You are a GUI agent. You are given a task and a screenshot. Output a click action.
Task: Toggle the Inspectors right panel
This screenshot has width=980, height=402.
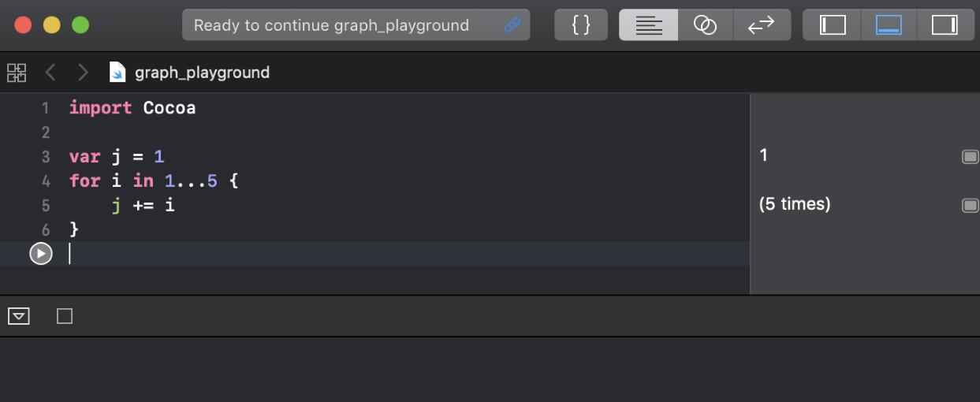coord(945,25)
